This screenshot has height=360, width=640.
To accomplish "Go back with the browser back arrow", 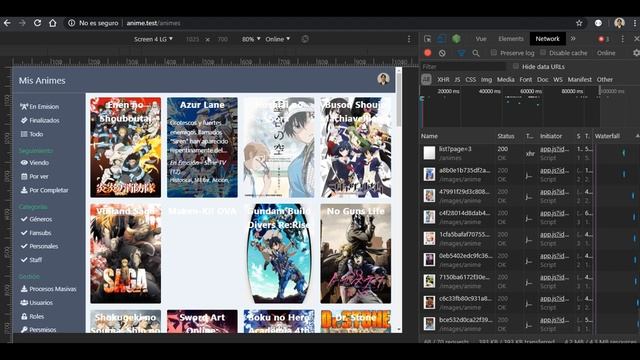I will pos(7,23).
